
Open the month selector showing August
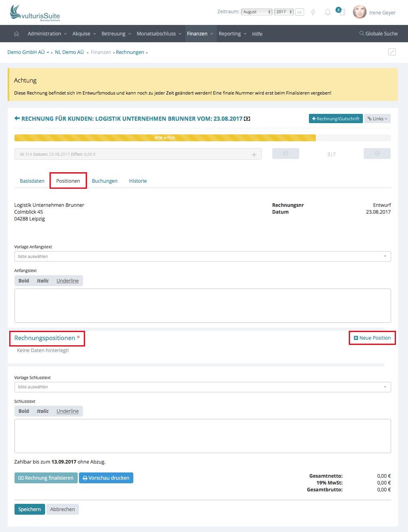pyautogui.click(x=257, y=12)
